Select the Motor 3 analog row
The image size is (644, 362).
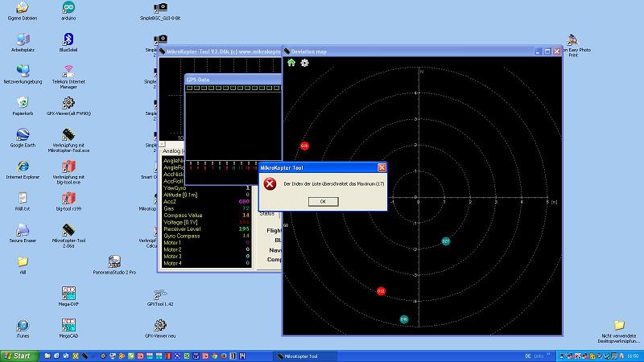tap(207, 256)
